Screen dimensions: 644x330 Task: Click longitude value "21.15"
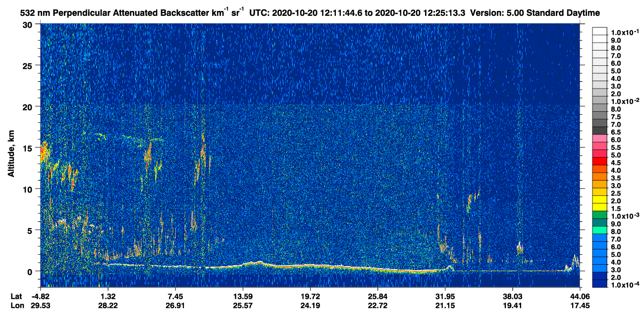445,306
